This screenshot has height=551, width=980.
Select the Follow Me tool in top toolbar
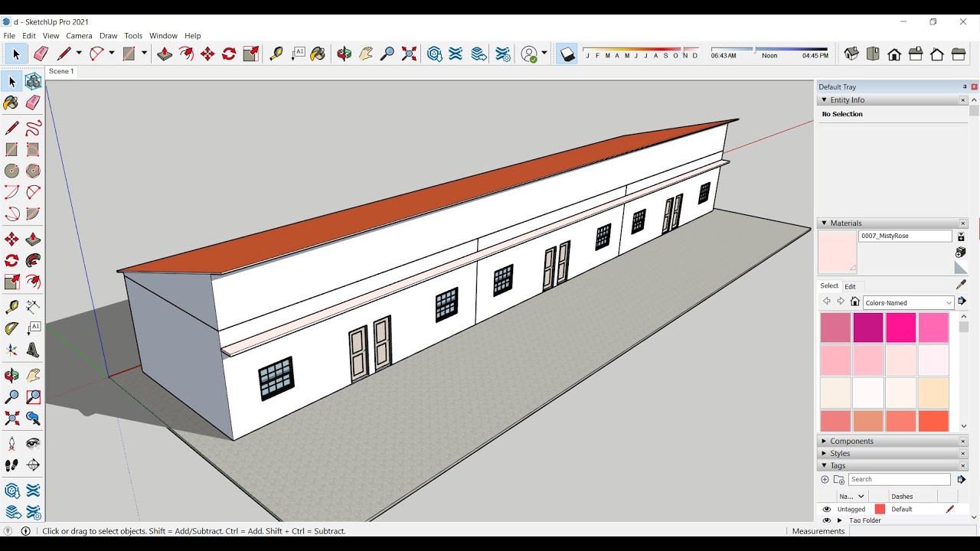click(x=186, y=54)
